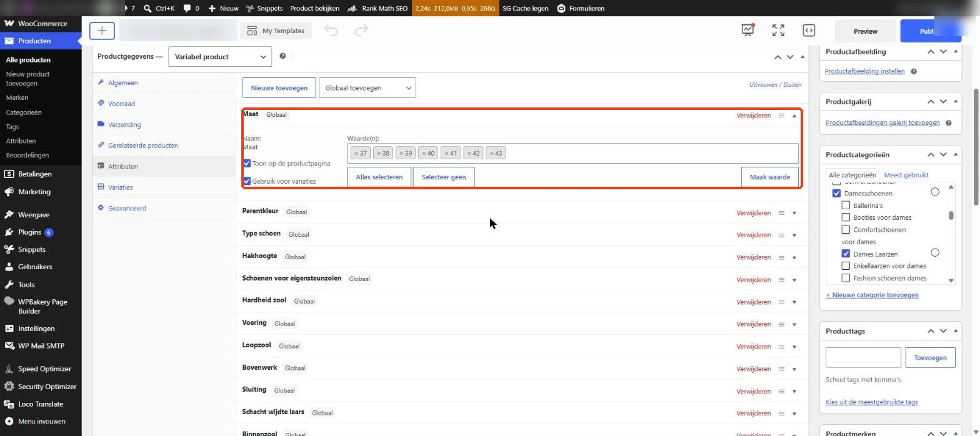Image resolution: width=980 pixels, height=436 pixels.
Task: Click the product tags input field
Action: point(863,358)
